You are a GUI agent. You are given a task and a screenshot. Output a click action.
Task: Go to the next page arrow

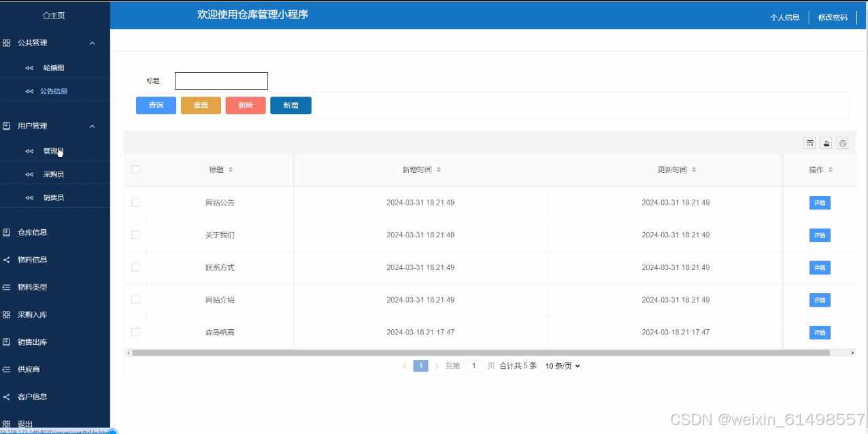437,366
